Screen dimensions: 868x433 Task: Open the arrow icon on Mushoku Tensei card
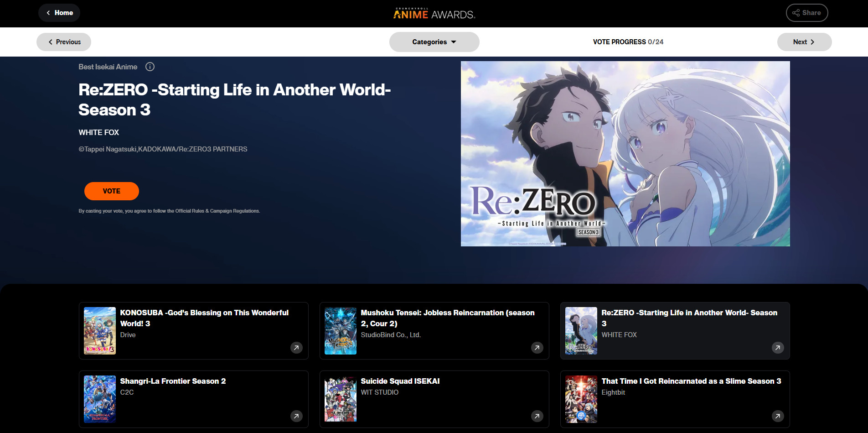coord(537,348)
